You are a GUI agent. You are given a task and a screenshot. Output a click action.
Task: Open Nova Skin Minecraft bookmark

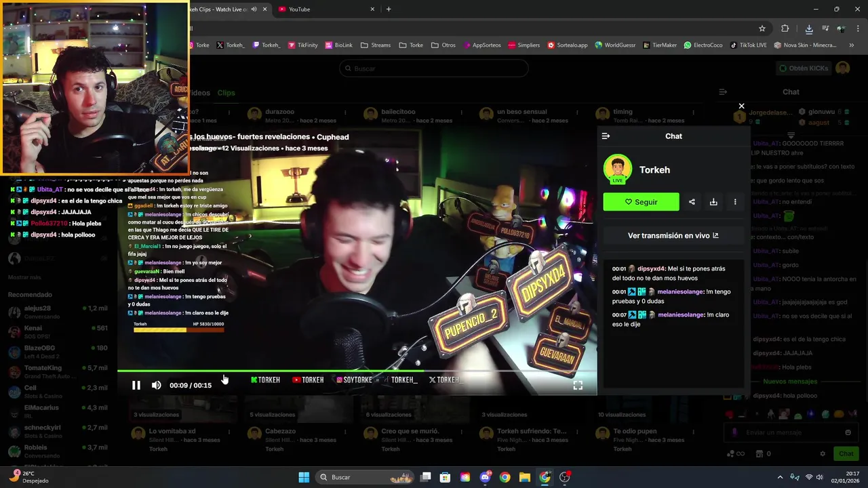tap(805, 45)
